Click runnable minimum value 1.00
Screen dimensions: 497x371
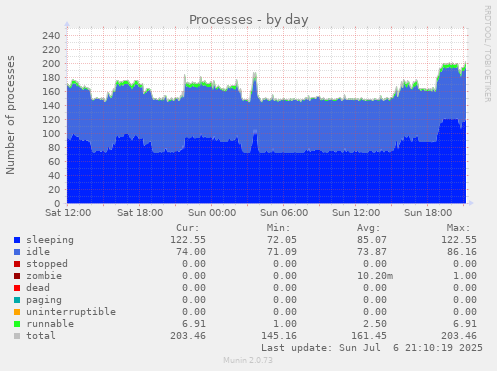coord(285,324)
